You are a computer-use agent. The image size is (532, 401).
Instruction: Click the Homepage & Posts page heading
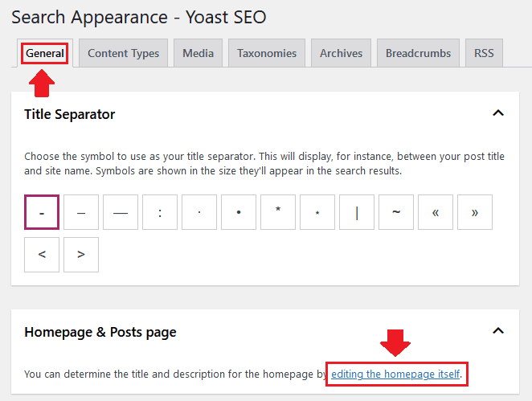(x=100, y=332)
